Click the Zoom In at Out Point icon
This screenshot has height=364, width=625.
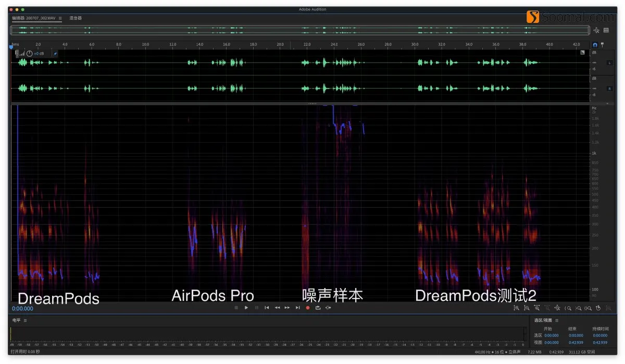pyautogui.click(x=578, y=308)
